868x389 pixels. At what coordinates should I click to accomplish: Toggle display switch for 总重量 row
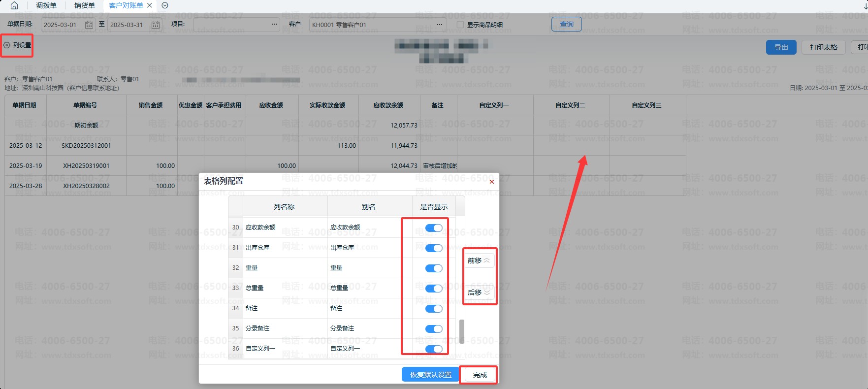(x=434, y=289)
